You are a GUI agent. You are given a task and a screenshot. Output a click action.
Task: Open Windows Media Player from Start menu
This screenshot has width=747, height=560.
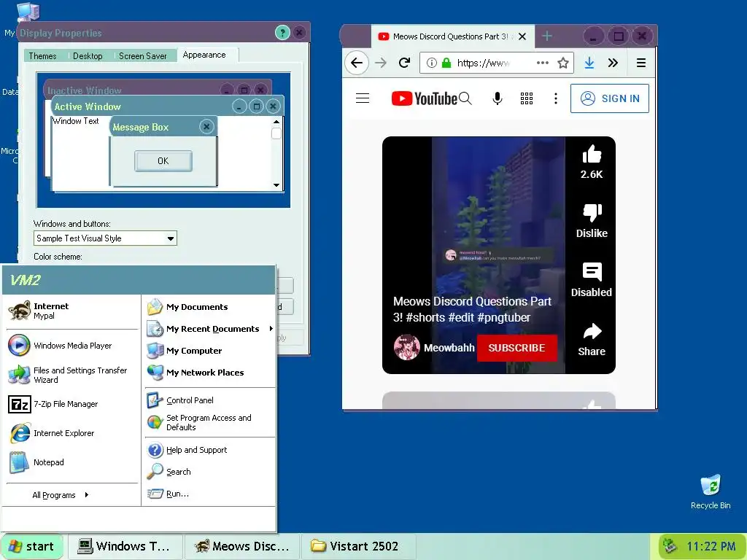(71, 346)
